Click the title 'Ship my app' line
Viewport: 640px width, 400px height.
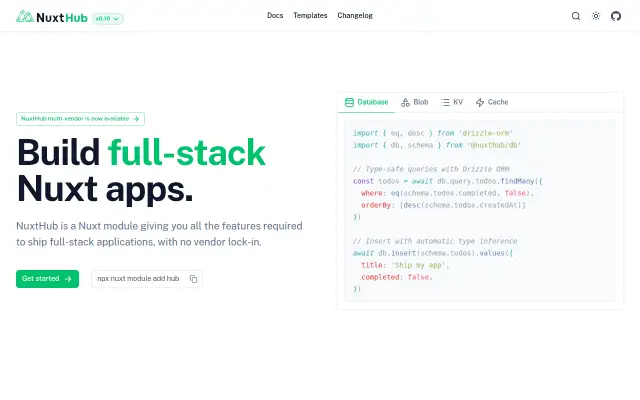(x=405, y=265)
